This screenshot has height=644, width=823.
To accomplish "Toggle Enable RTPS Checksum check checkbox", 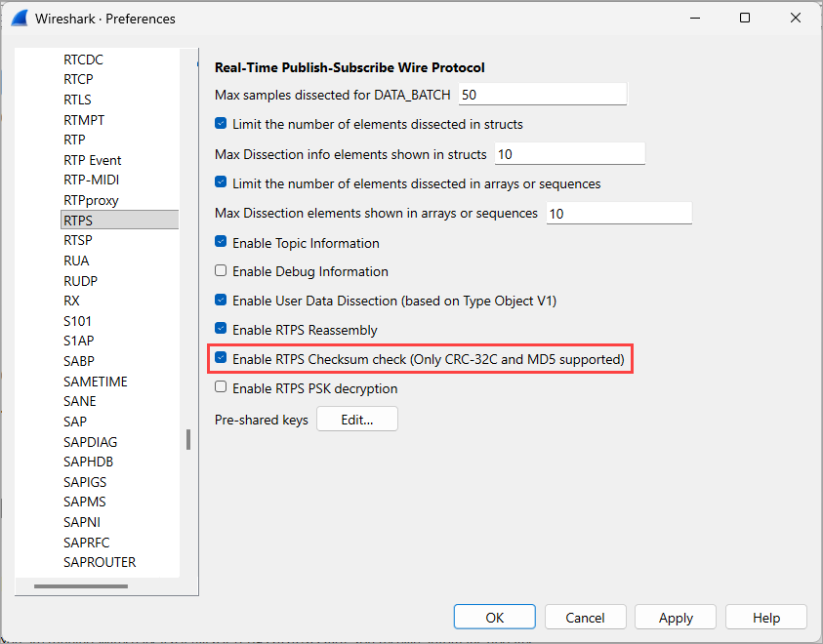I will click(221, 358).
